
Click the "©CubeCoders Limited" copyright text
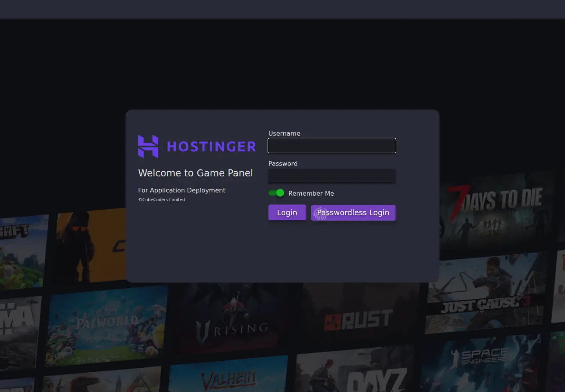[x=161, y=200]
